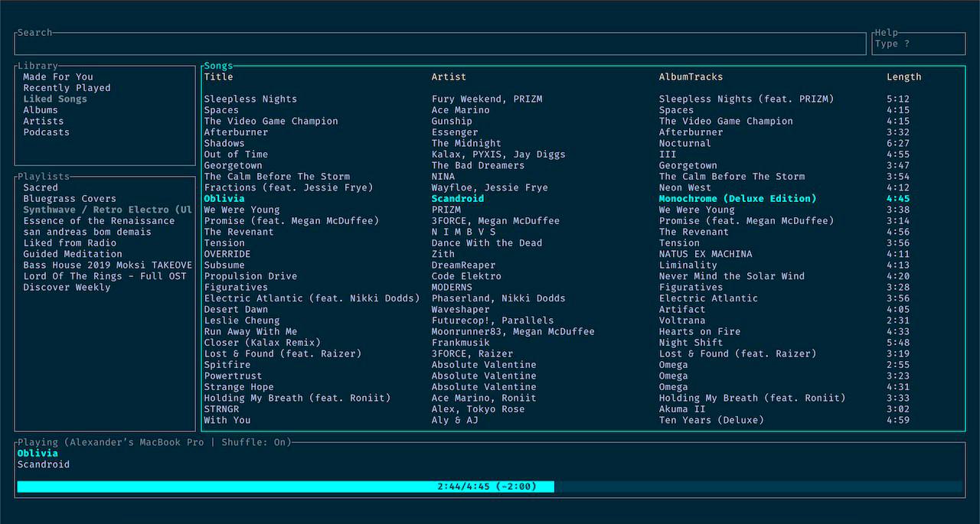Viewport: 980px width, 524px height.
Task: Select 'Lost & Found (feat. Raizer)' song title
Action: 283,354
